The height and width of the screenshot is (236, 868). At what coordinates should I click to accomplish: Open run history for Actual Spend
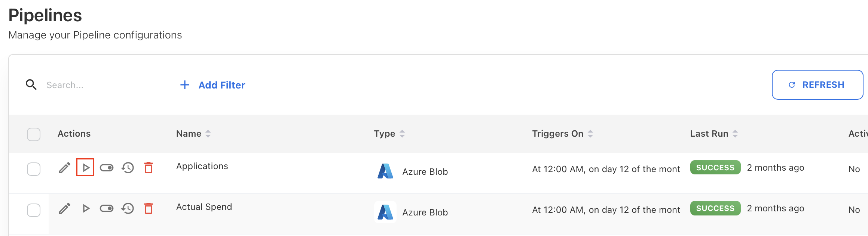128,208
